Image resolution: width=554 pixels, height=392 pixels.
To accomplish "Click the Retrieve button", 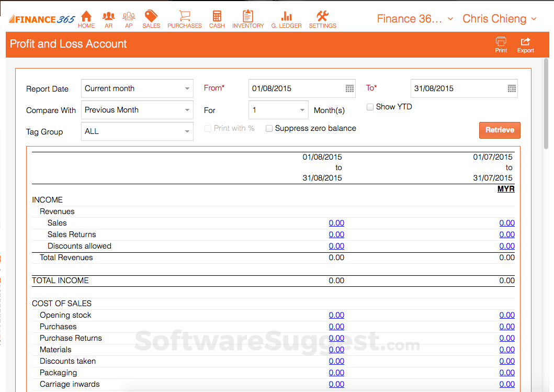I will [500, 130].
